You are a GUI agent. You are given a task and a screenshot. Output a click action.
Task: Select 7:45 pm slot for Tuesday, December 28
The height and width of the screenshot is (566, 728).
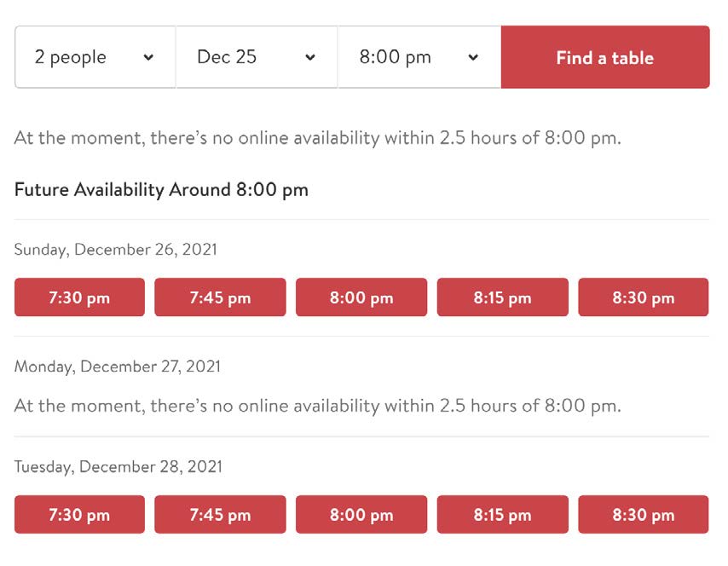point(220,515)
